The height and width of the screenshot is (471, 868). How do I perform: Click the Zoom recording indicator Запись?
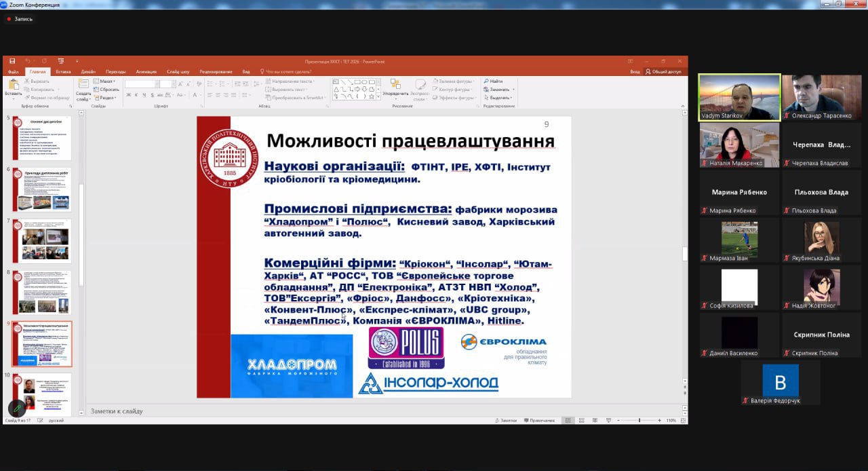(20, 19)
